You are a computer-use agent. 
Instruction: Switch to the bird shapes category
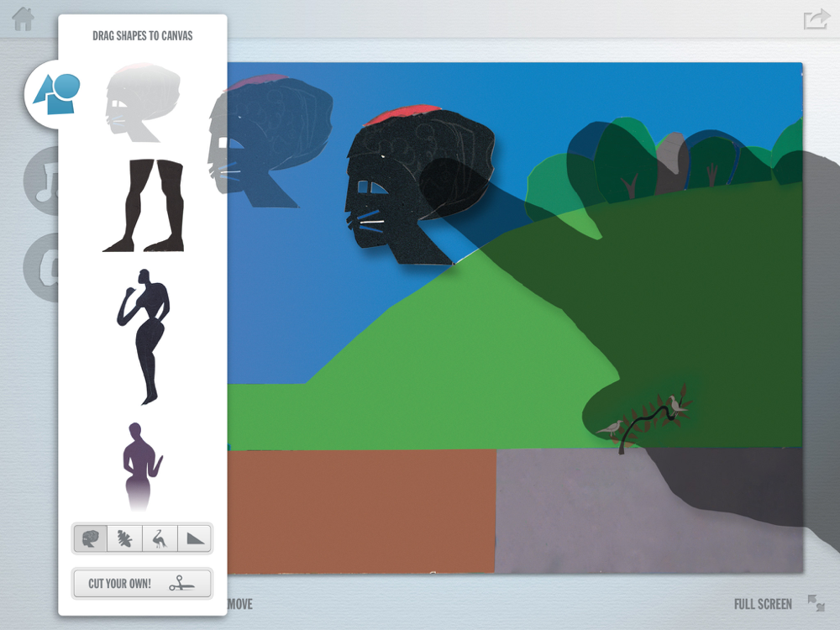coord(160,538)
